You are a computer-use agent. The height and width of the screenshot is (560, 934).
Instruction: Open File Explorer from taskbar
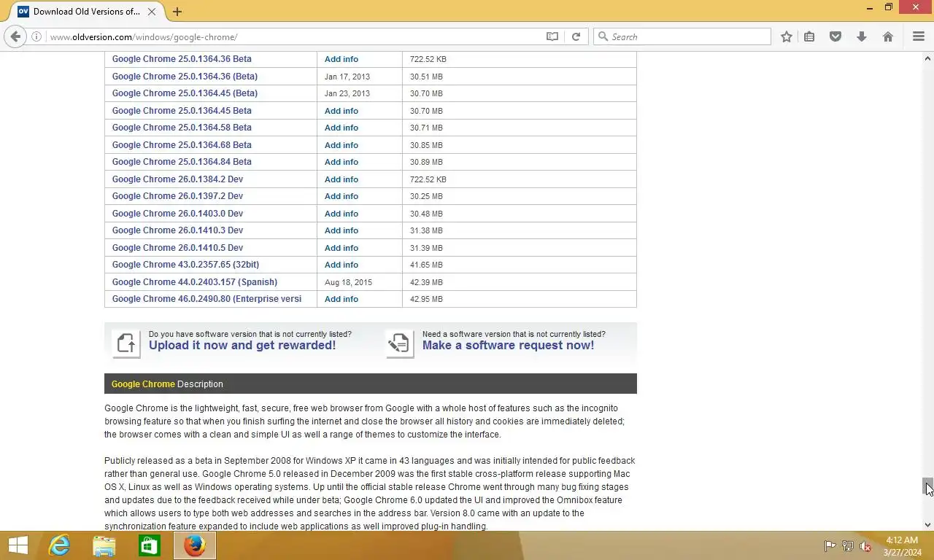[x=104, y=545]
